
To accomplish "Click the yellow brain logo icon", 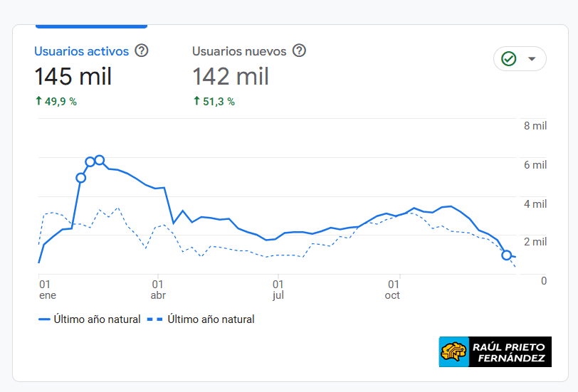I will (453, 352).
